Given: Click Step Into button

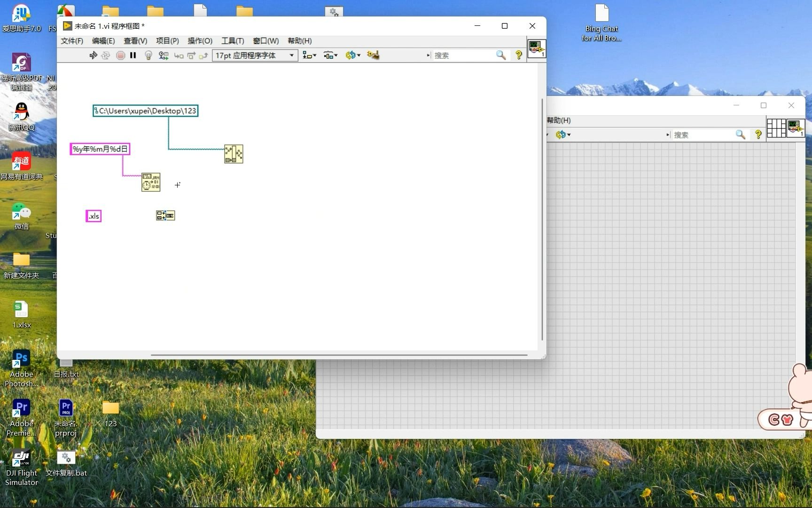Looking at the screenshot, I should (x=179, y=56).
